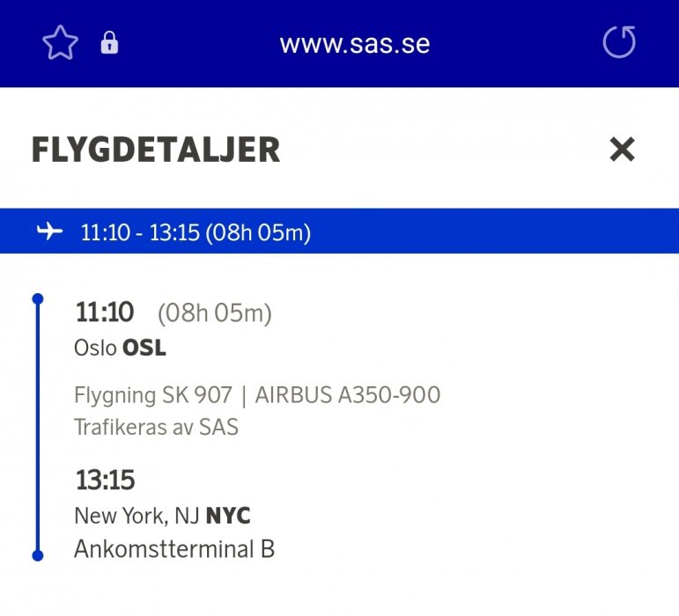This screenshot has height=616, width=679.
Task: Select the Oslo OSL departure airport
Action: [120, 348]
